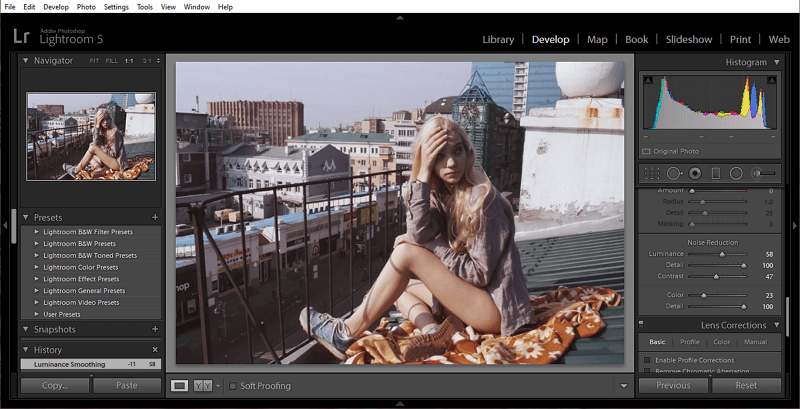Collapse the Lens Corrections panel
Screen dimensions: 800x409
coord(777,325)
